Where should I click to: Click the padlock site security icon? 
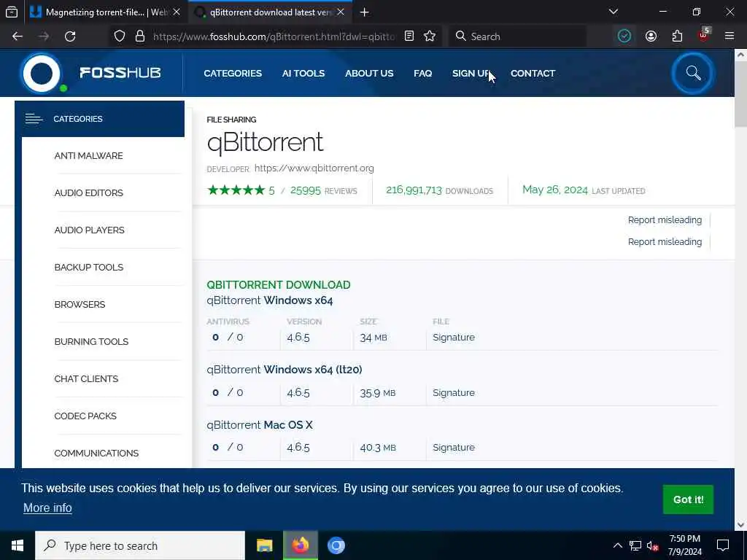(139, 36)
